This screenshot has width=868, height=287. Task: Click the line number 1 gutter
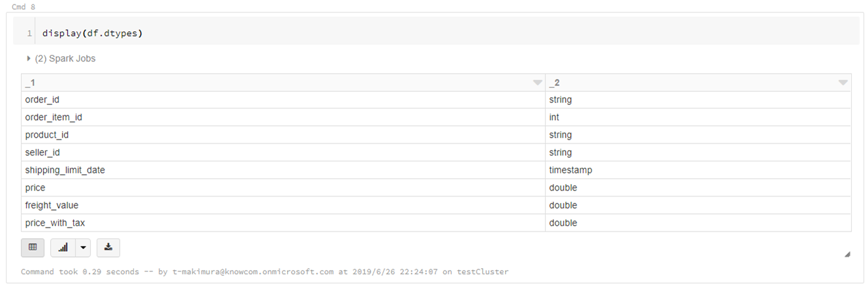tap(29, 33)
